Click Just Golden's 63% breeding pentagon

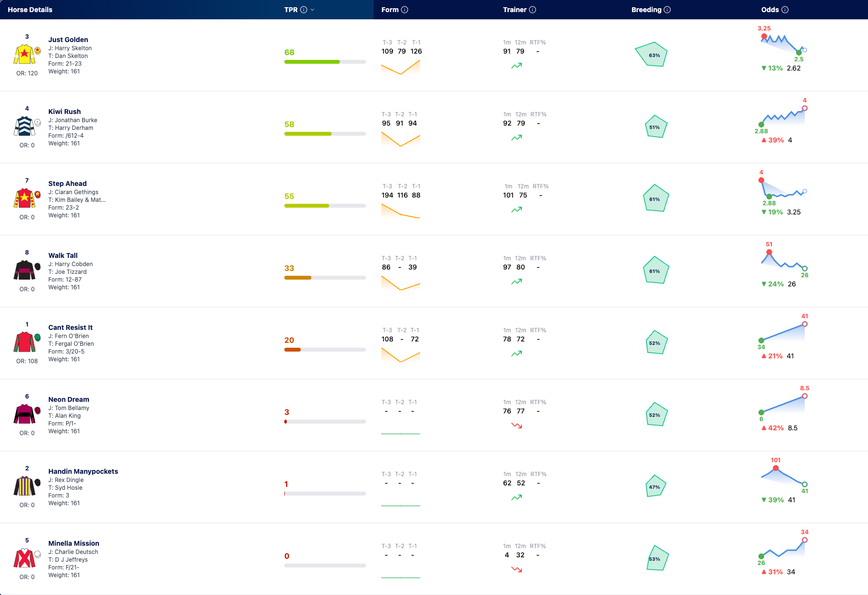pos(651,55)
